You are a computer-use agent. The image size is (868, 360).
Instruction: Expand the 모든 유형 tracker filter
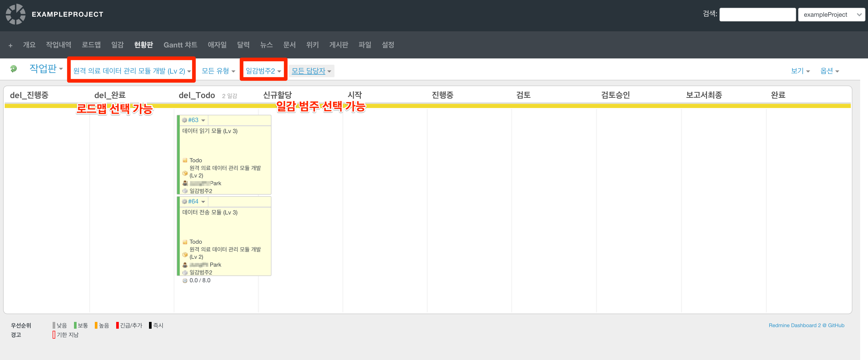pyautogui.click(x=218, y=71)
